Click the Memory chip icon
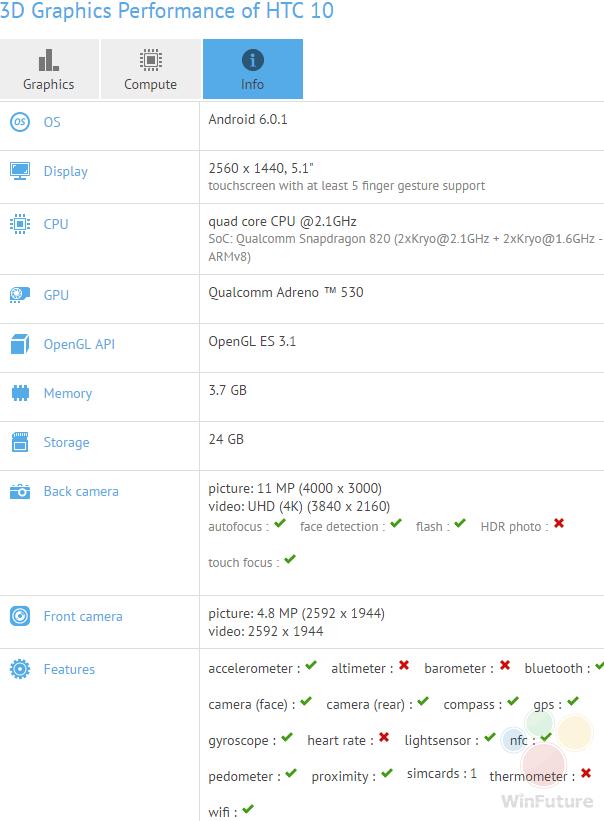604x821 pixels. 20,393
